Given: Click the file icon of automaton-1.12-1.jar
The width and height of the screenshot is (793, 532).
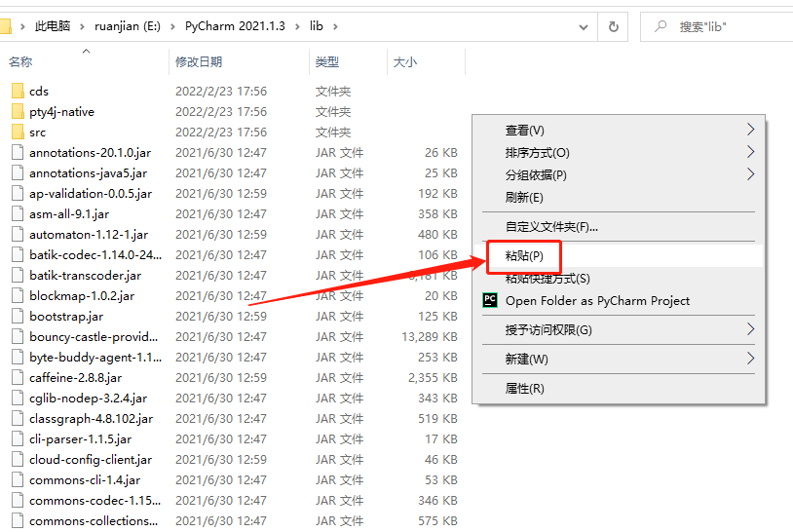Looking at the screenshot, I should (18, 234).
